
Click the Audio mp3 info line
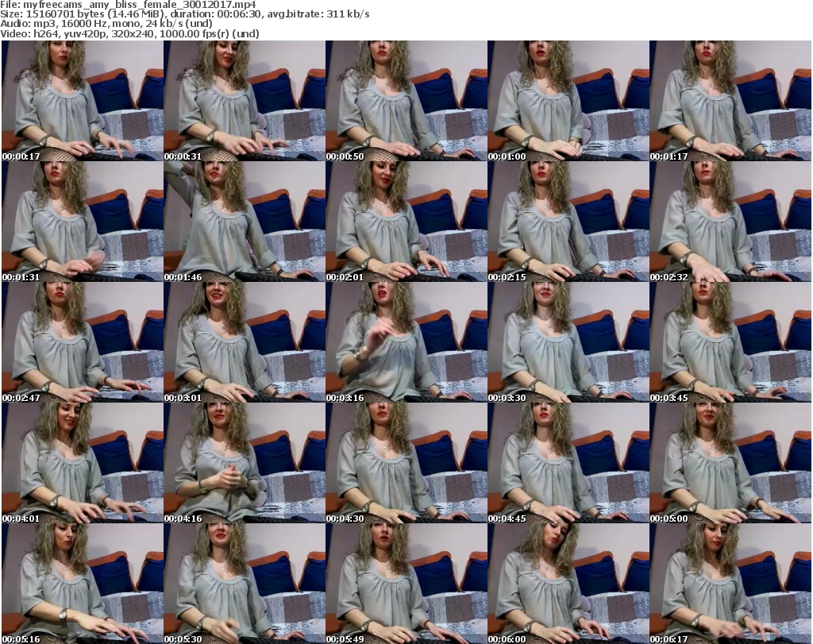[x=106, y=24]
